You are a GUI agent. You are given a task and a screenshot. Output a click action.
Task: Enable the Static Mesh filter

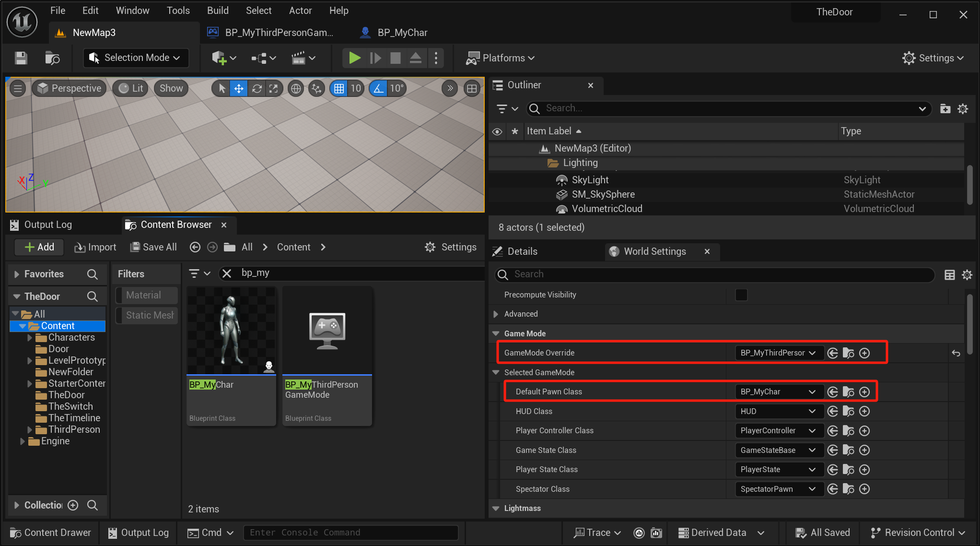point(147,315)
